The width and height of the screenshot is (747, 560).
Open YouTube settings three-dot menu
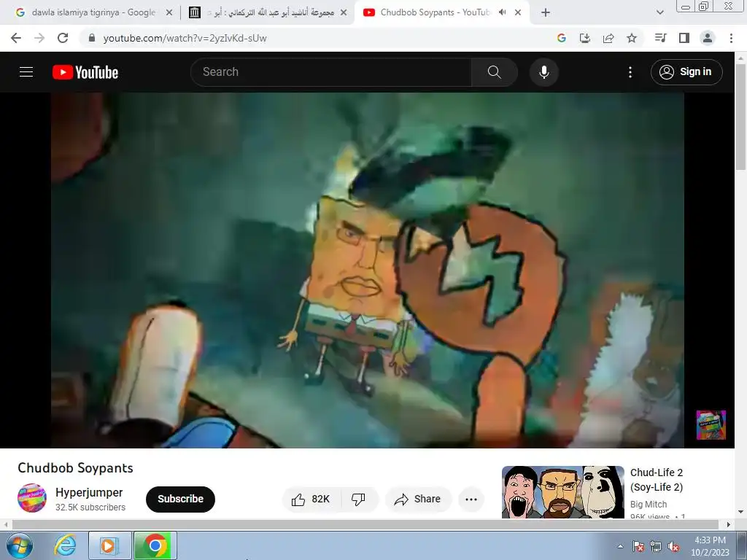click(x=630, y=72)
